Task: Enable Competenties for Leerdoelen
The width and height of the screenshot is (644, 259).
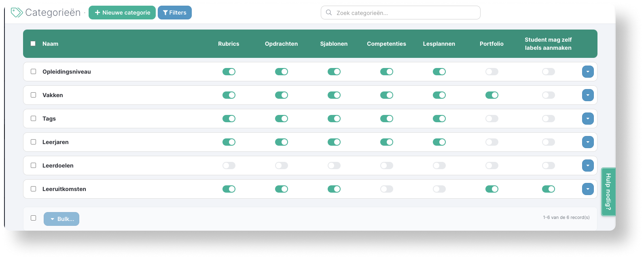Action: pos(387,166)
